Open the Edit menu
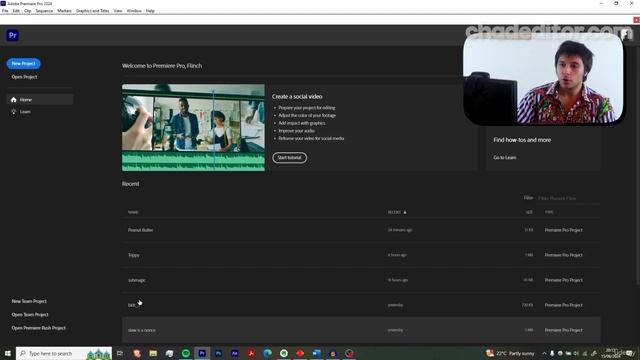The height and width of the screenshot is (360, 640). (x=16, y=11)
